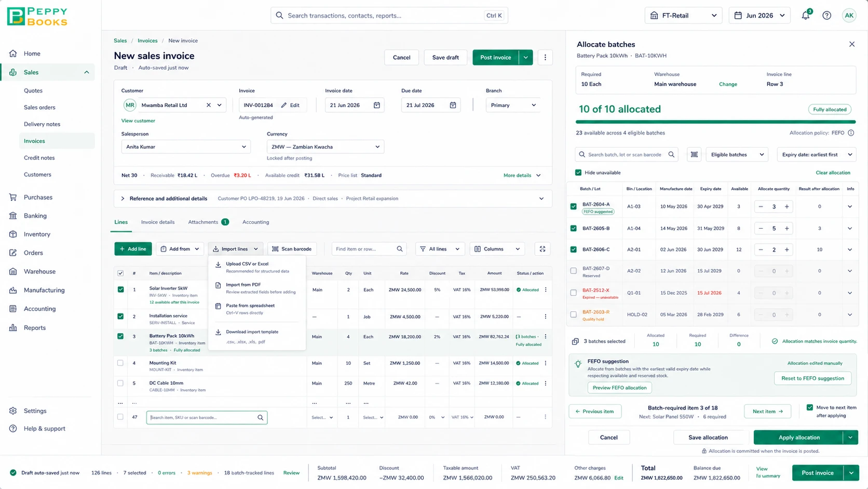Image resolution: width=868 pixels, height=489 pixels.
Task: Uncheck batch BAT-2606-C
Action: pos(574,249)
